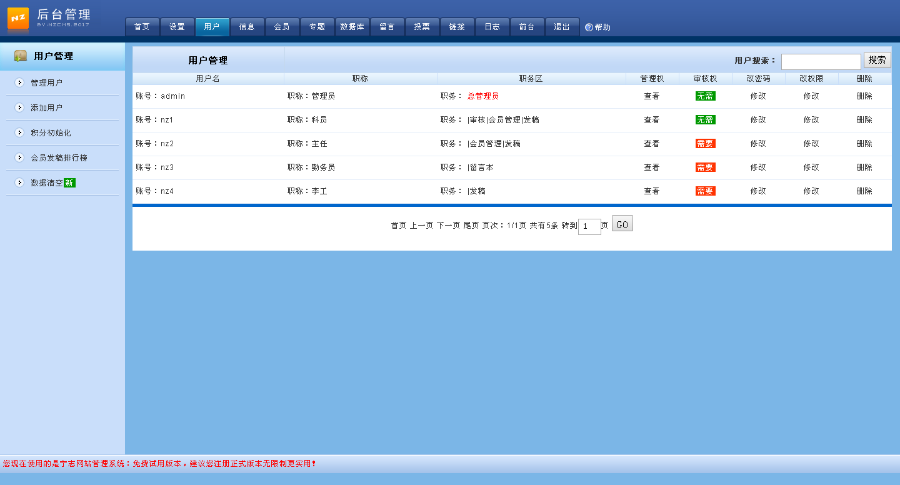Click the green 新 badge next to 数据清空

[69, 183]
